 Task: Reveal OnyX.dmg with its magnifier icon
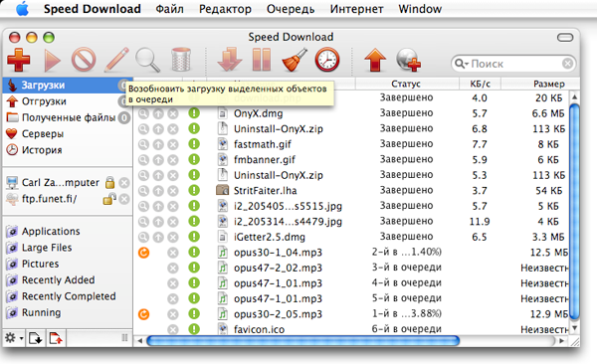click(x=143, y=113)
